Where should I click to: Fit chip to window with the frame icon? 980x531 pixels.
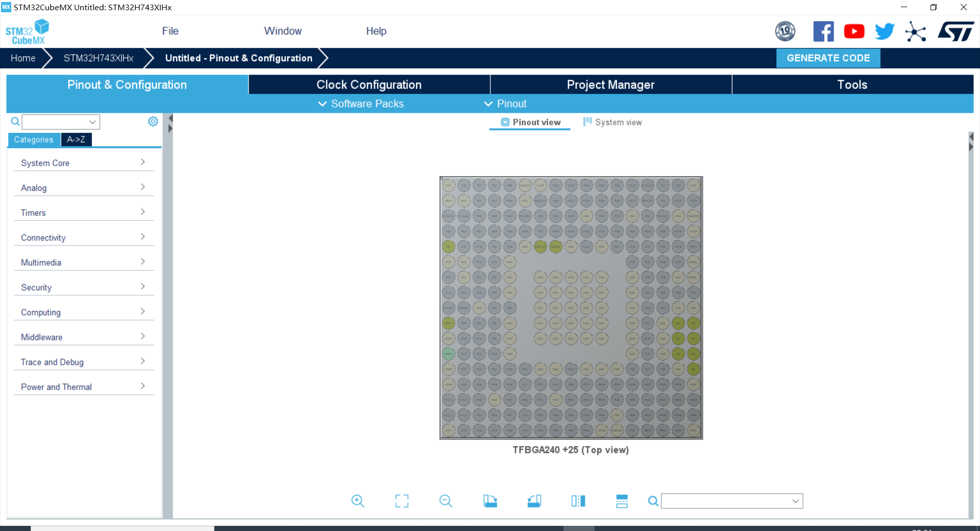pyautogui.click(x=402, y=501)
